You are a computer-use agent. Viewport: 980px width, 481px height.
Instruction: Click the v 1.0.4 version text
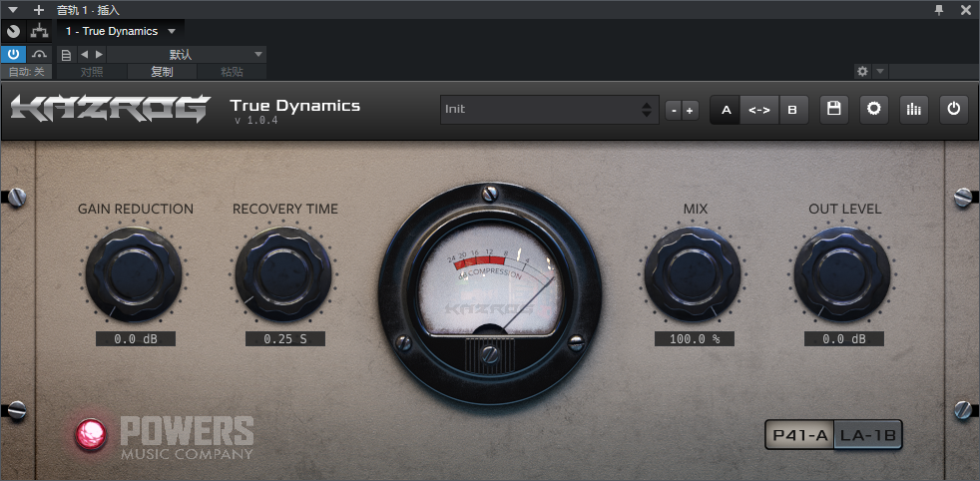tap(256, 121)
